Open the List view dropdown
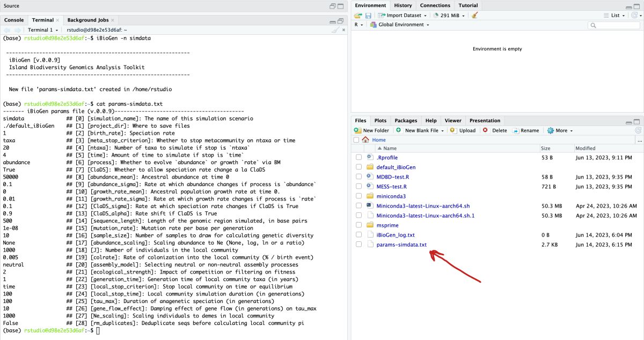644x340 pixels. [x=614, y=16]
